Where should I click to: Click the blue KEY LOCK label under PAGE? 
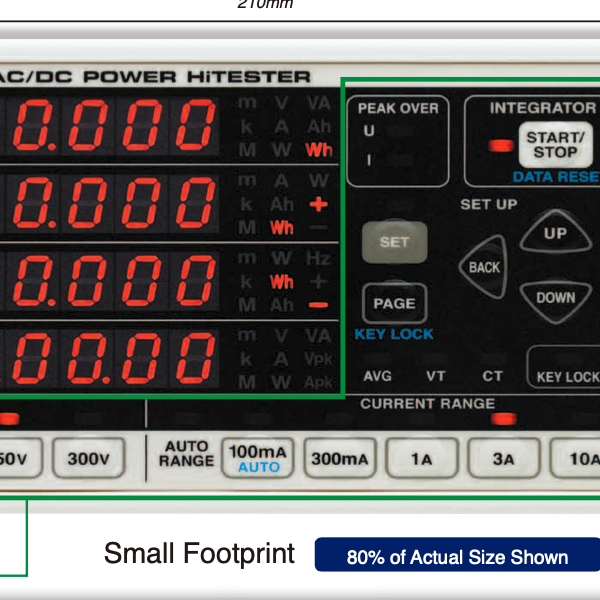point(394,334)
